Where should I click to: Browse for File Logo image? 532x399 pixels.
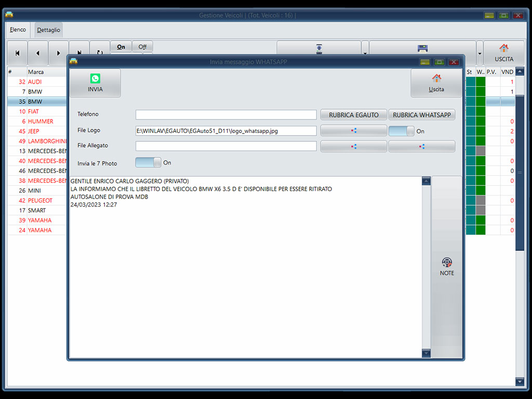[353, 130]
